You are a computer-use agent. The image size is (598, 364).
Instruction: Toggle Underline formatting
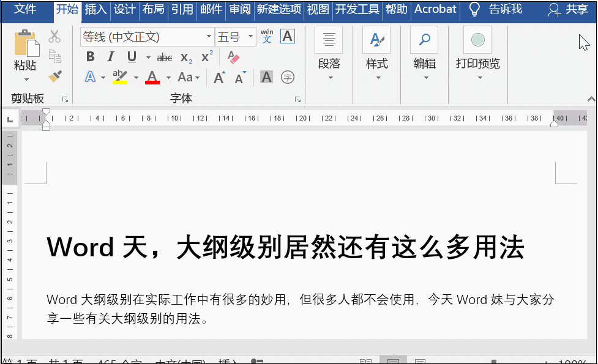(x=132, y=57)
